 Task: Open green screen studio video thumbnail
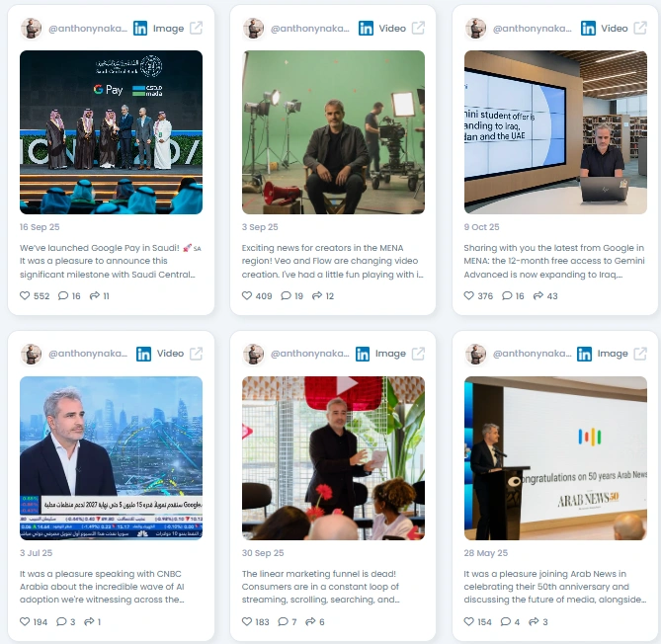tap(333, 132)
